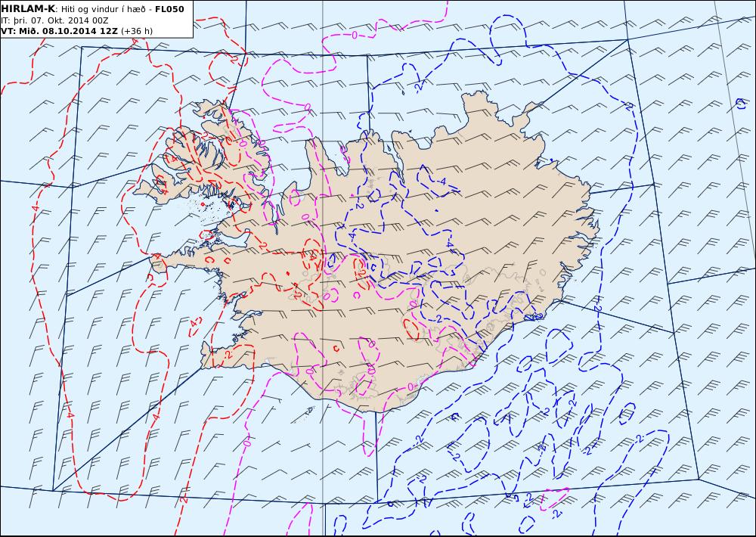Click the valid time 'VT: Mið. 08.10.2014 12Z'
The height and width of the screenshot is (537, 756).
(x=59, y=31)
